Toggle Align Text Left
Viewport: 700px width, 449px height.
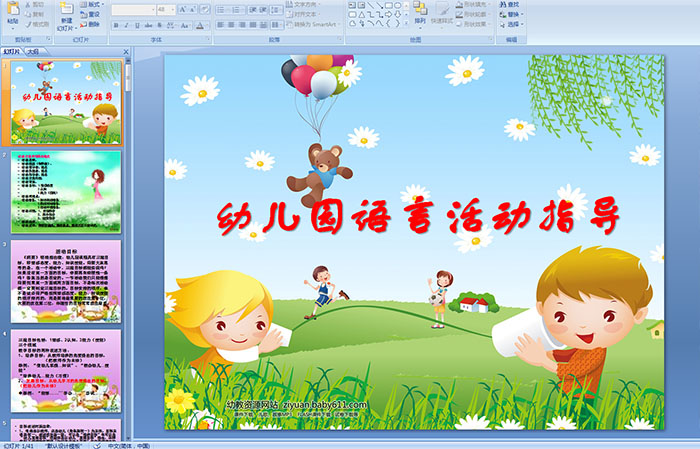220,25
